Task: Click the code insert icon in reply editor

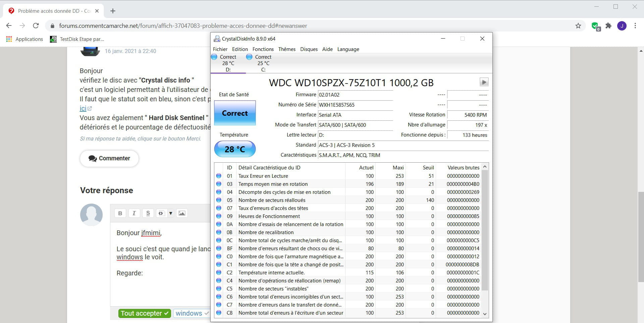Action: click(161, 213)
